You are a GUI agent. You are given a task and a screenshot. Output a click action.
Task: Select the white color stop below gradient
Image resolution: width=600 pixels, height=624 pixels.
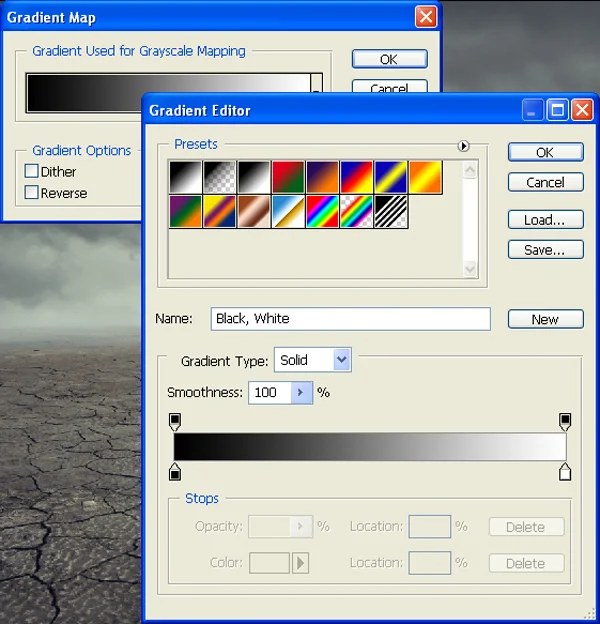pyautogui.click(x=565, y=472)
